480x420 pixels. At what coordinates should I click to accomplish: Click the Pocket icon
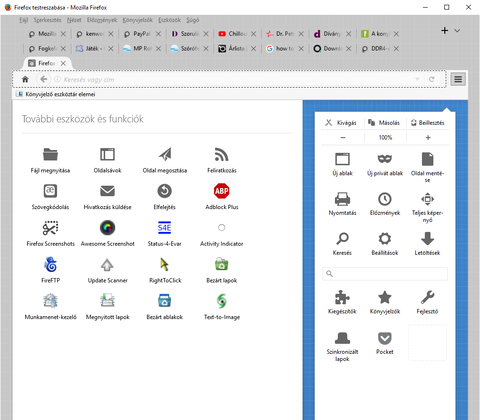click(385, 338)
